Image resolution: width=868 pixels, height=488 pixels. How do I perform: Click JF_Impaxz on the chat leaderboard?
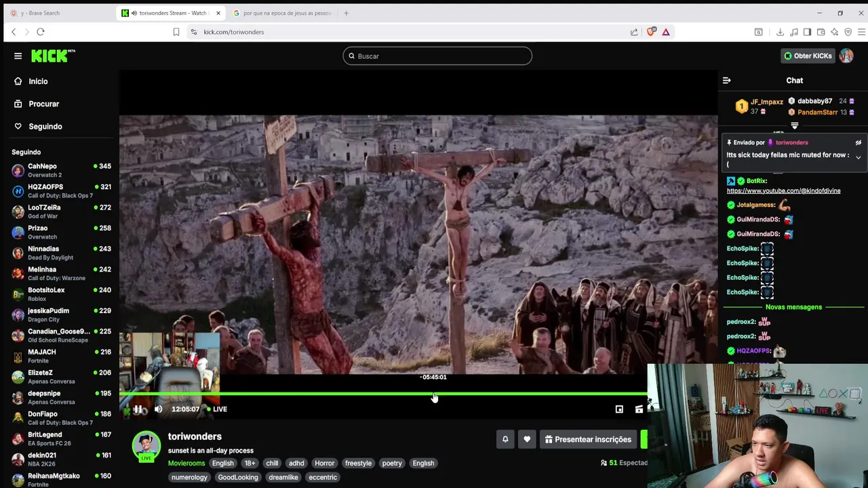(x=766, y=102)
